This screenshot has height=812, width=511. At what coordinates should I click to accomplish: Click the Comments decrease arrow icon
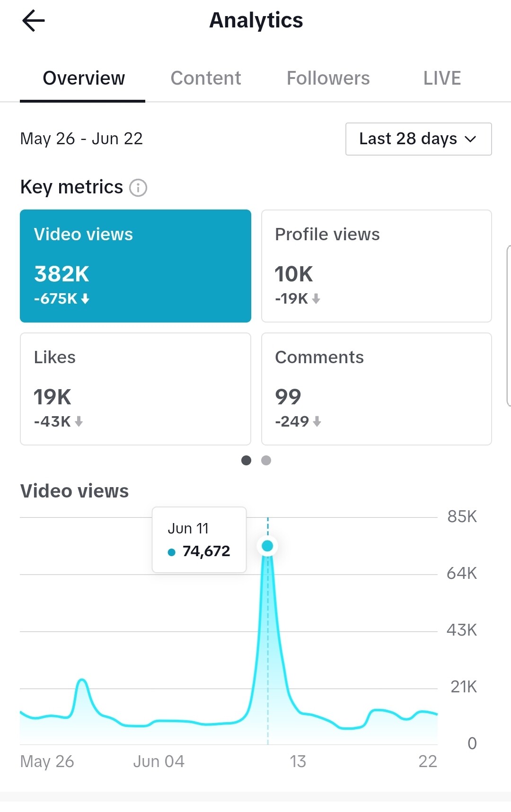click(x=317, y=421)
